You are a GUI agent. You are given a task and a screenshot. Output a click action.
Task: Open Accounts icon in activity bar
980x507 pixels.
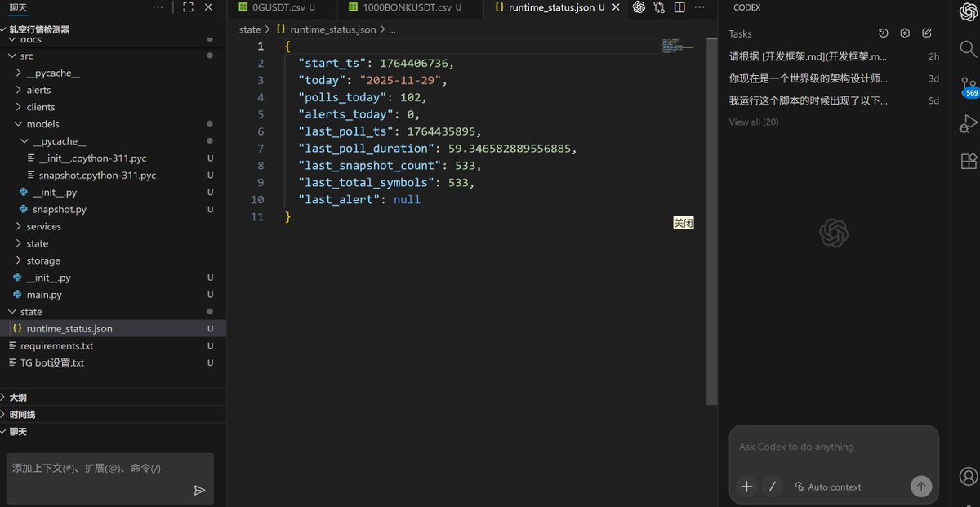[969, 476]
